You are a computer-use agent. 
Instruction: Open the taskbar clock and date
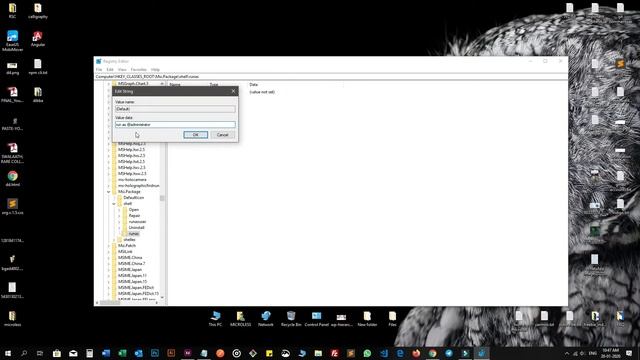[x=611, y=353]
